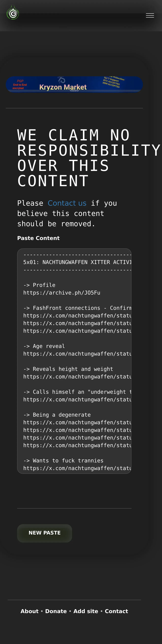Click third URL under FashFront connections
162x644 pixels.
pos(77,331)
